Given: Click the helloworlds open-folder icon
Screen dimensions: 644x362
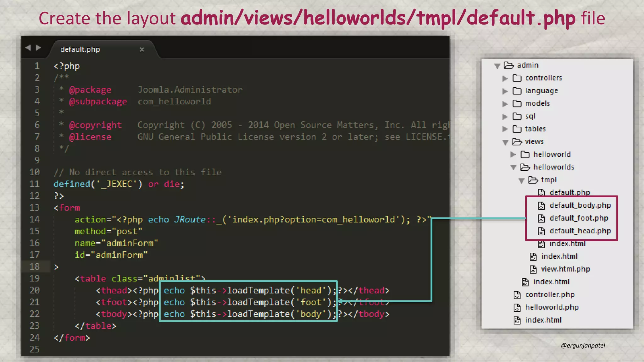Looking at the screenshot, I should 525,167.
